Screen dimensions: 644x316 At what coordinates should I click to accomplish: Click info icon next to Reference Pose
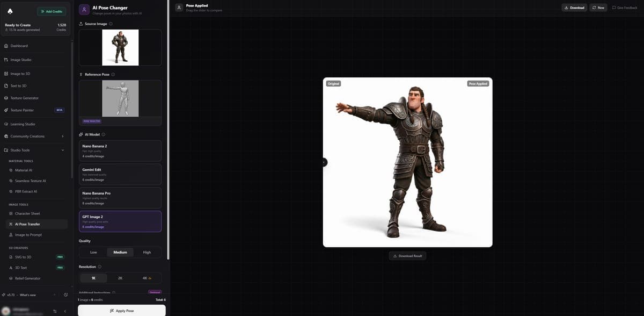pos(113,75)
